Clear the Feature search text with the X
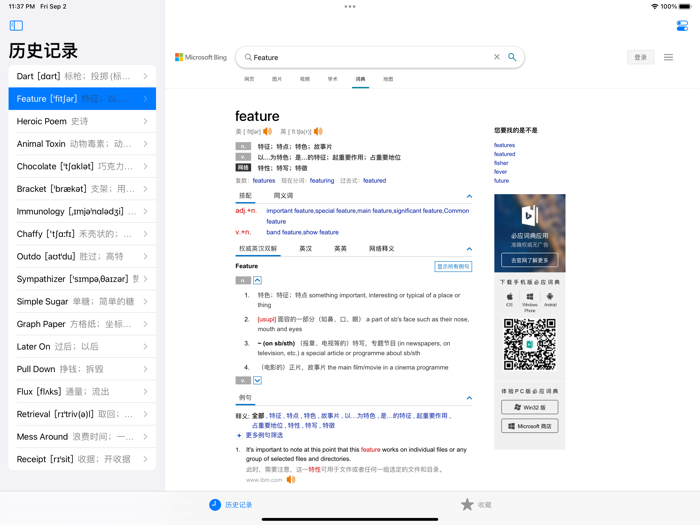This screenshot has height=525, width=700. (496, 57)
